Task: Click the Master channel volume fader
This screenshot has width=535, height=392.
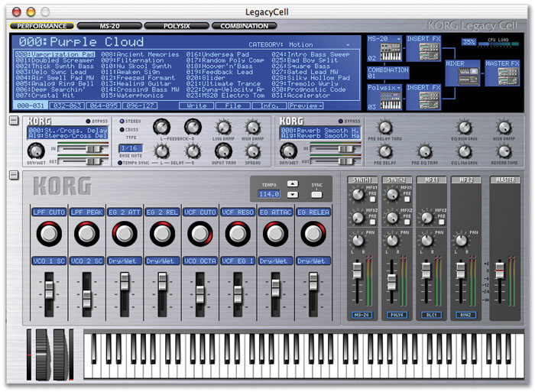Action: pos(500,271)
